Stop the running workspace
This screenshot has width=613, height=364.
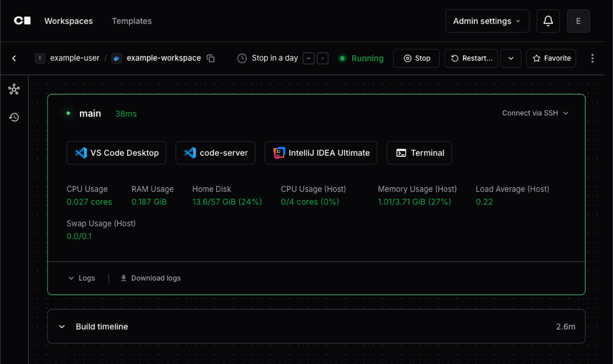tap(416, 58)
